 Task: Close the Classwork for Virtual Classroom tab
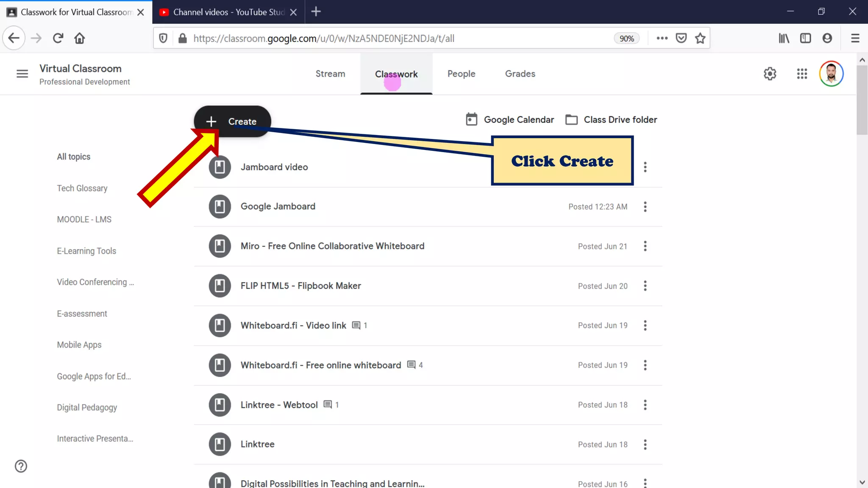[x=141, y=12]
